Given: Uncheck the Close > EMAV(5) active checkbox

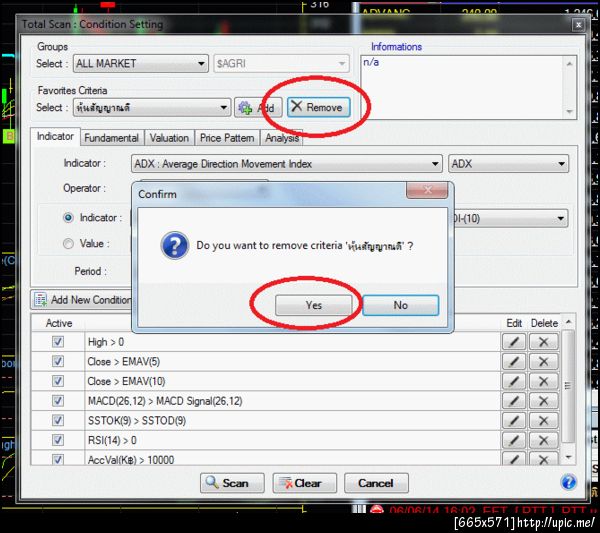Looking at the screenshot, I should click(x=58, y=361).
